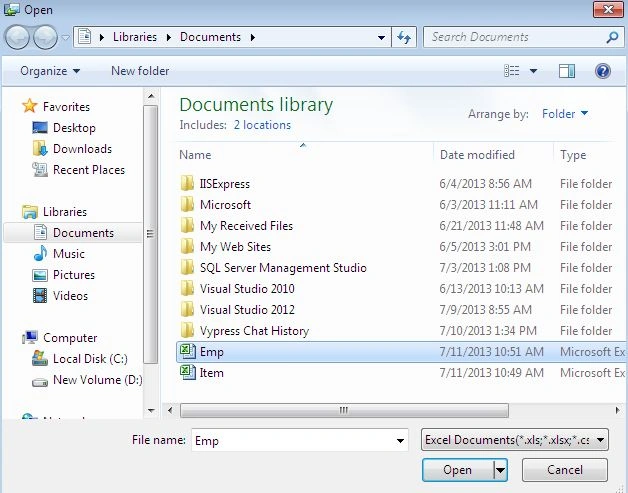628x493 pixels.
Task: Click the search magnifier icon
Action: (x=612, y=37)
